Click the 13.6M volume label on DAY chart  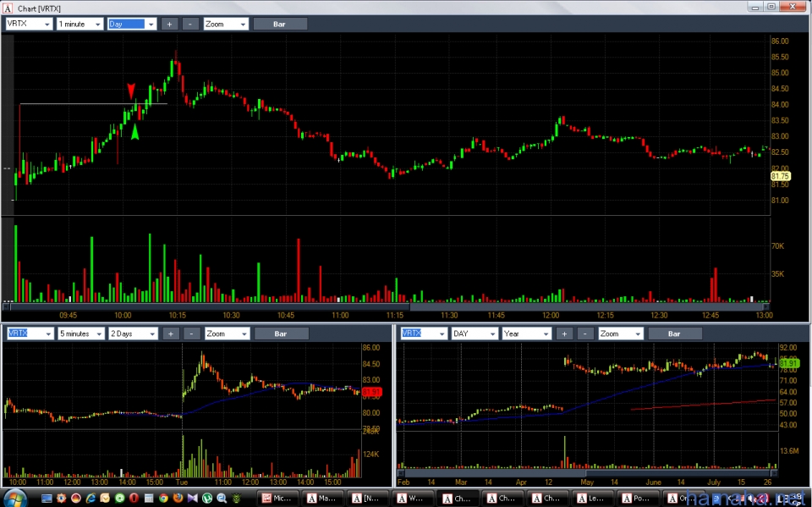[789, 450]
